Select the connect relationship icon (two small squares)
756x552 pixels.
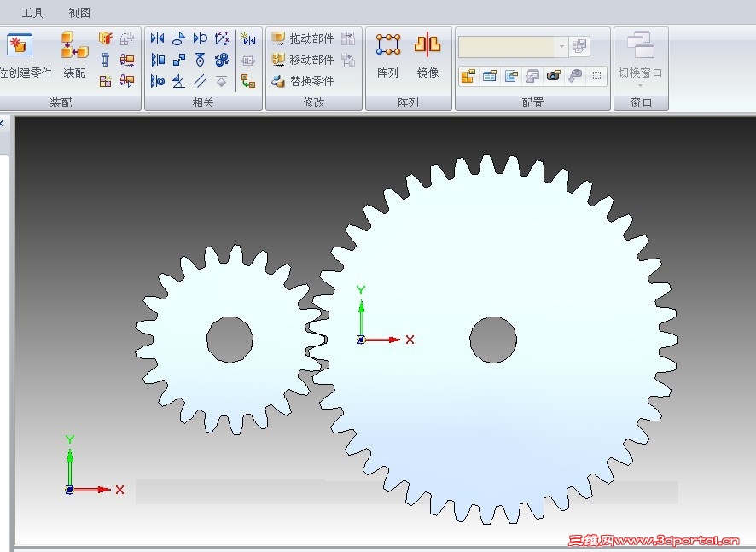point(179,60)
